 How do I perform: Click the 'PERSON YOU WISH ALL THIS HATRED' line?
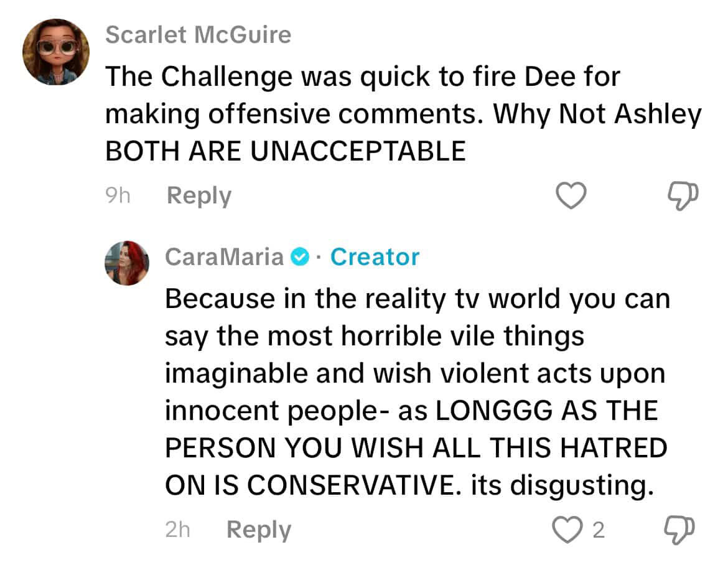pyautogui.click(x=416, y=448)
